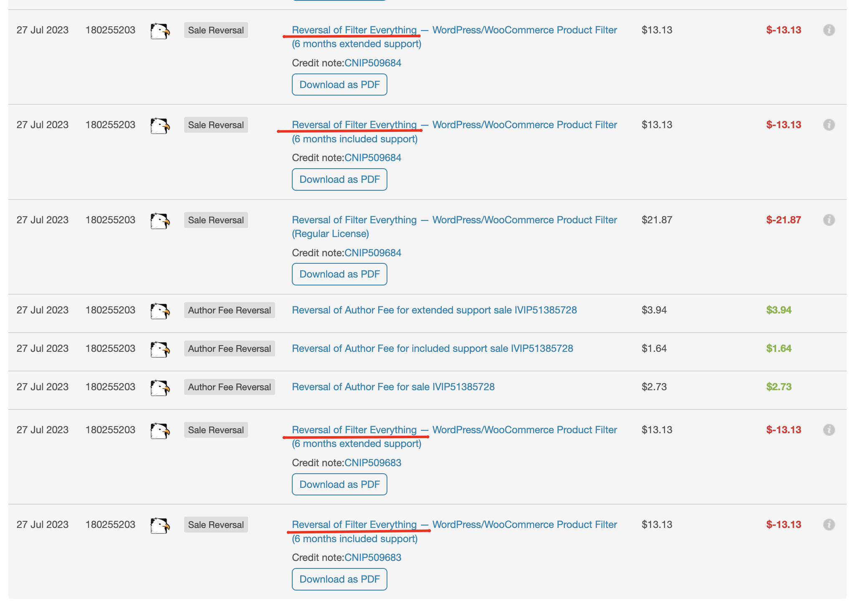Click eagle avatar in $3.94 Author Fee row
Viewport: 860px width, 616px height.
pyautogui.click(x=160, y=311)
